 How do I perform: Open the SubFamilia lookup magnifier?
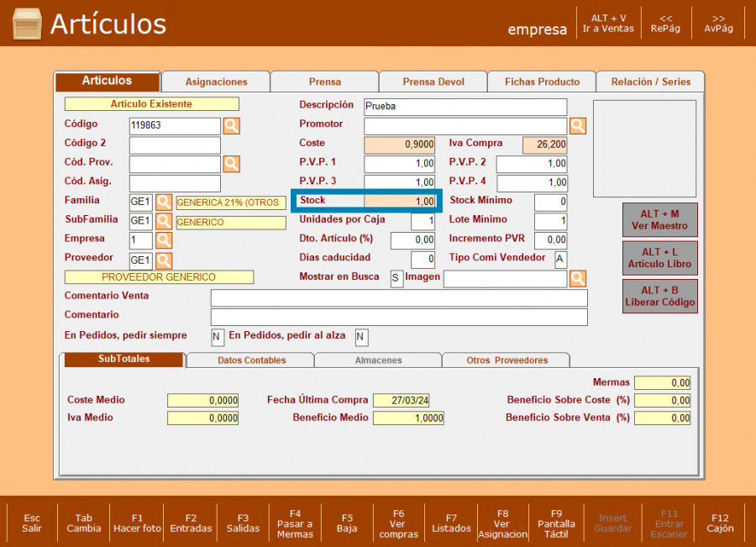(164, 222)
